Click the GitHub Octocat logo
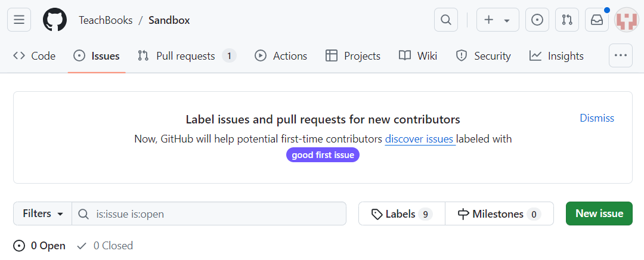 click(x=55, y=20)
